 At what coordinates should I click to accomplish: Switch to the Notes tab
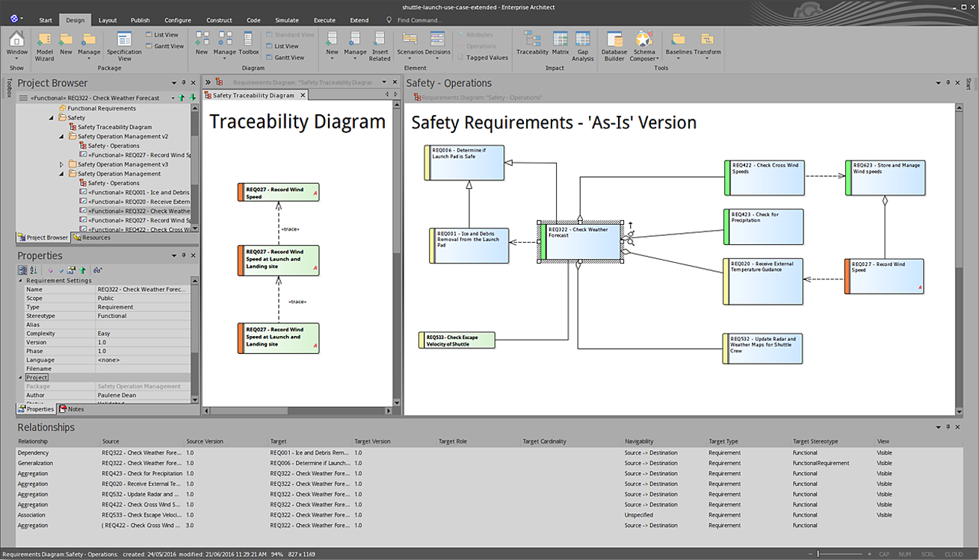point(72,409)
